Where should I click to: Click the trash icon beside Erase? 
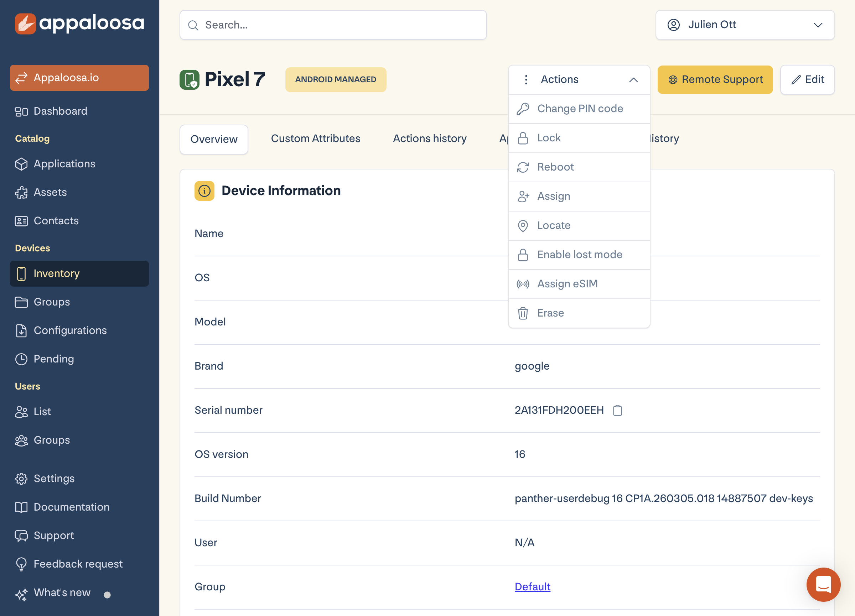click(523, 313)
